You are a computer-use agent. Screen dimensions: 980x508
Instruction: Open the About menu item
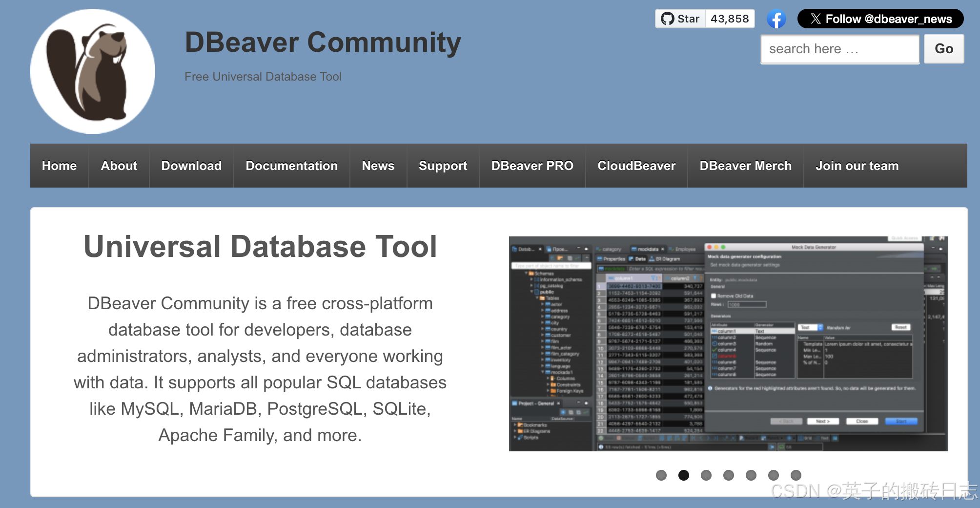[119, 166]
